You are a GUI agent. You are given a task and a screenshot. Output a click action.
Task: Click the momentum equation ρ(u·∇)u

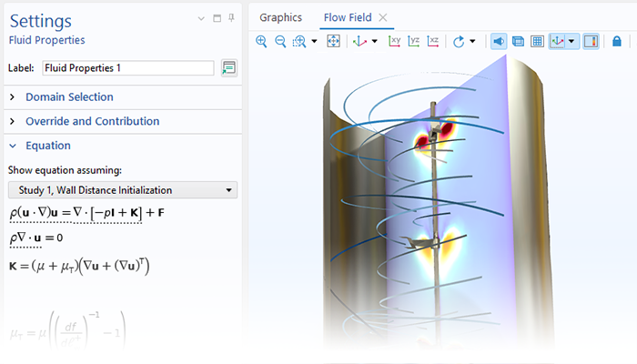[x=87, y=213]
